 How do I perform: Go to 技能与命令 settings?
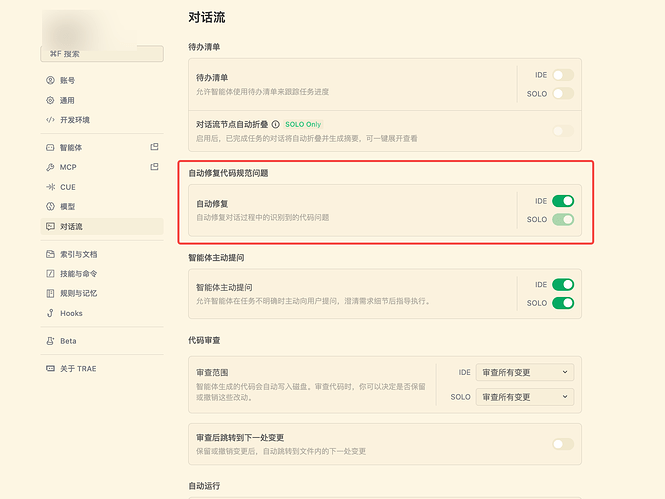[x=102, y=274]
